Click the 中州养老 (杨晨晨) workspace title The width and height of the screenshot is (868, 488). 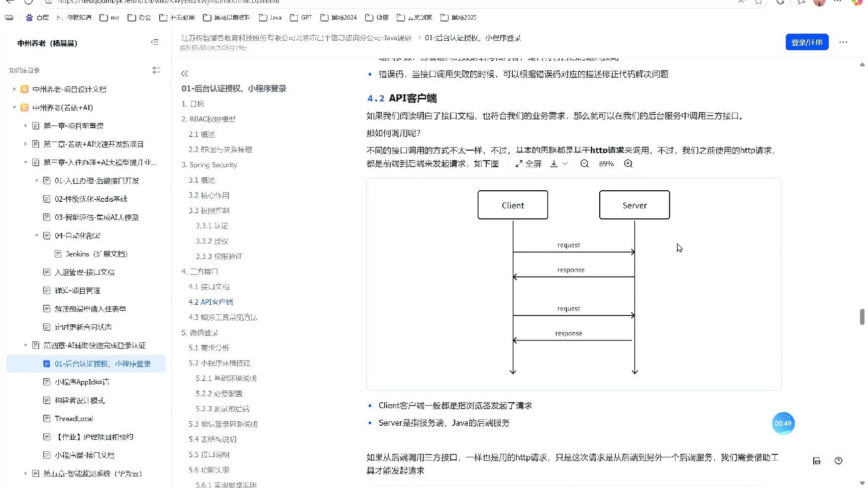[x=47, y=43]
